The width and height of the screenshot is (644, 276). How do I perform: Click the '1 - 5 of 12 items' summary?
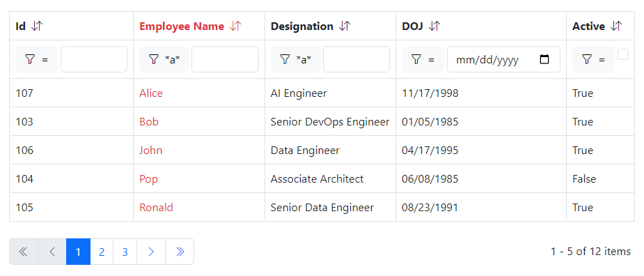coord(590,252)
